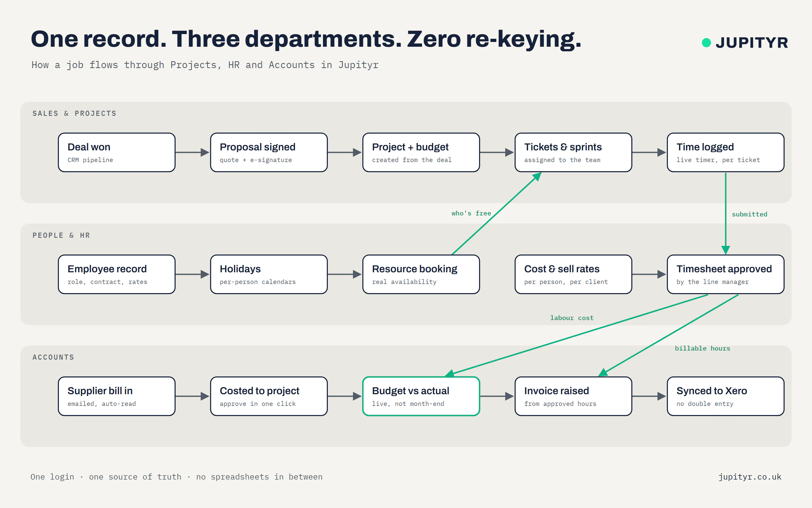The height and width of the screenshot is (508, 812).
Task: Click the green Jupityr logo dot
Action: pyautogui.click(x=706, y=43)
